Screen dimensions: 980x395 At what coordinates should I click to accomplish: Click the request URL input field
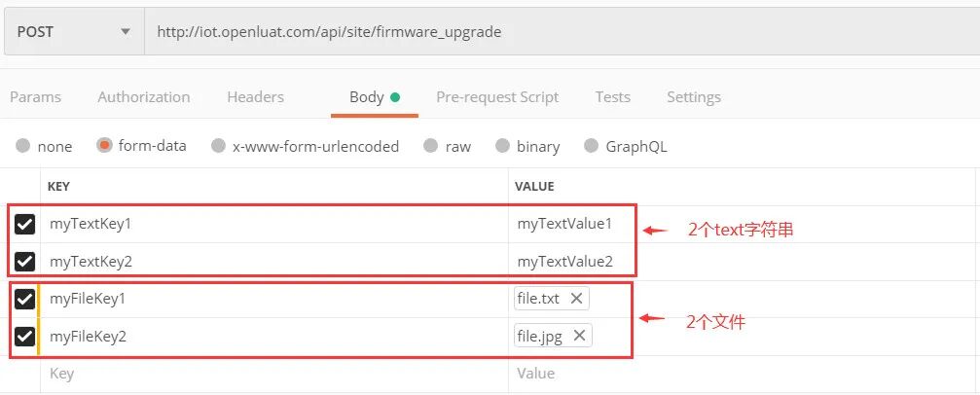pos(555,31)
